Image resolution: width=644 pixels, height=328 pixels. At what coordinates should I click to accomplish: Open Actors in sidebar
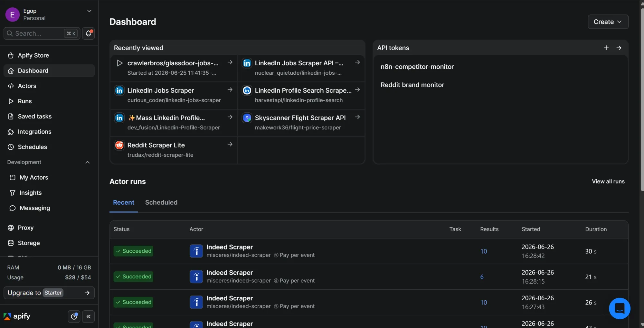pos(49,86)
